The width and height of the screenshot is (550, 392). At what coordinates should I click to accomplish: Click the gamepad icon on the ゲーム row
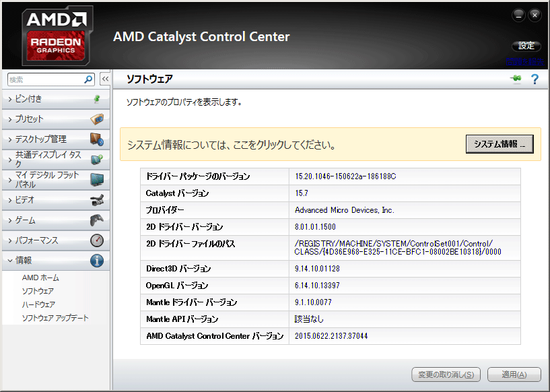coord(97,220)
